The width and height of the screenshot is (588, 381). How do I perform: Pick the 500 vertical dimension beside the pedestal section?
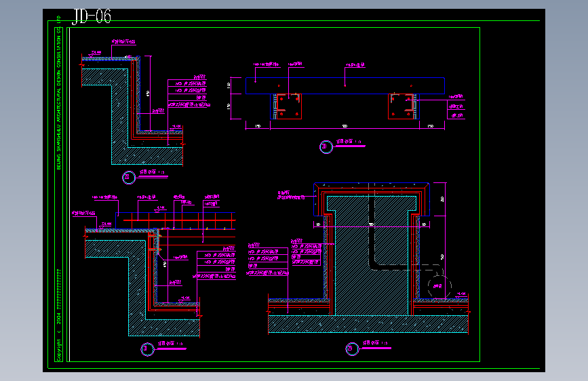pyautogui.click(x=442, y=257)
